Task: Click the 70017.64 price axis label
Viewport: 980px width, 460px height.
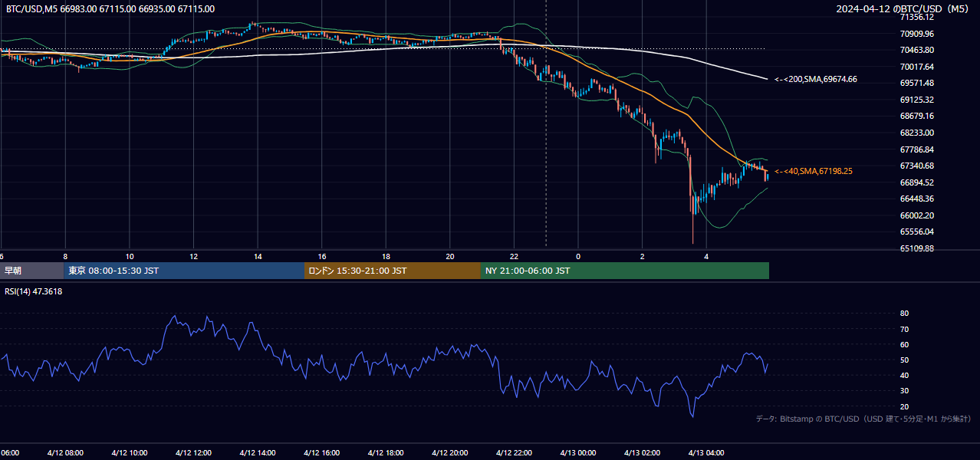Action: pyautogui.click(x=917, y=67)
